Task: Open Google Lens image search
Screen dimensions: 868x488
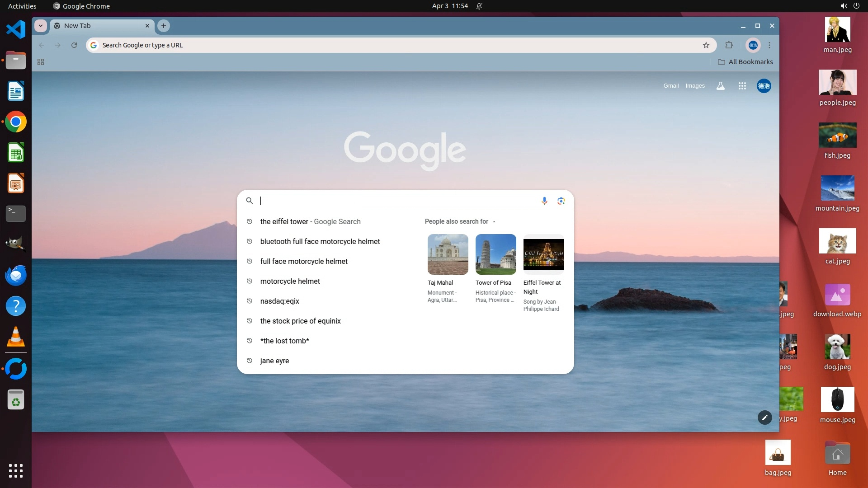Action: pos(561,201)
